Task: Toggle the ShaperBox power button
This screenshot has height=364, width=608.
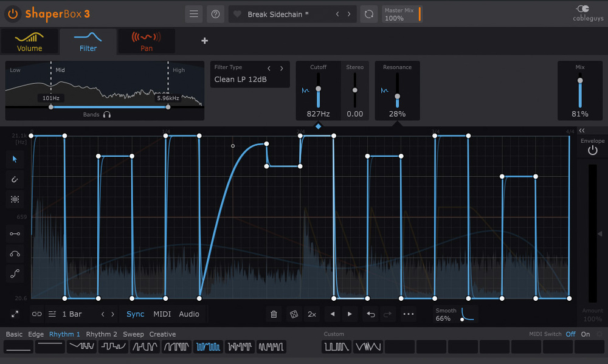Action: [13, 14]
